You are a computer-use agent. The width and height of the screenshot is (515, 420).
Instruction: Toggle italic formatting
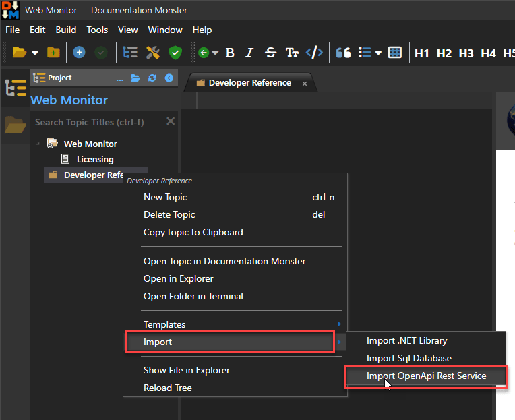click(249, 53)
